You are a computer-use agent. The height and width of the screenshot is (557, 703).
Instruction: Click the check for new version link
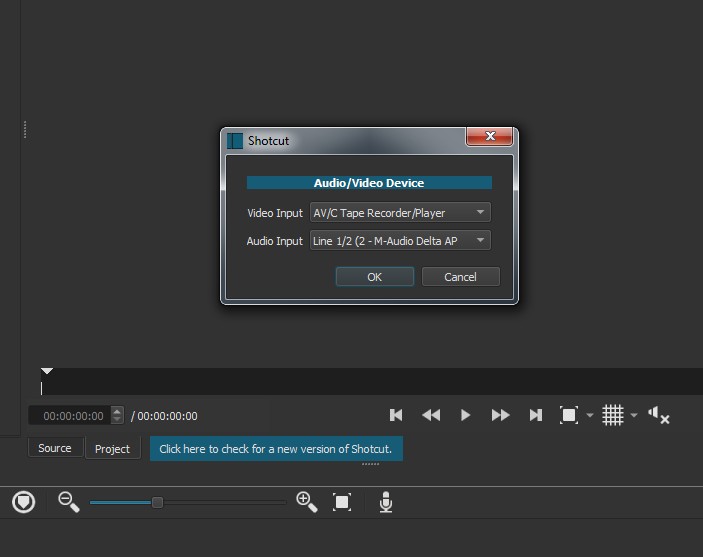(276, 449)
